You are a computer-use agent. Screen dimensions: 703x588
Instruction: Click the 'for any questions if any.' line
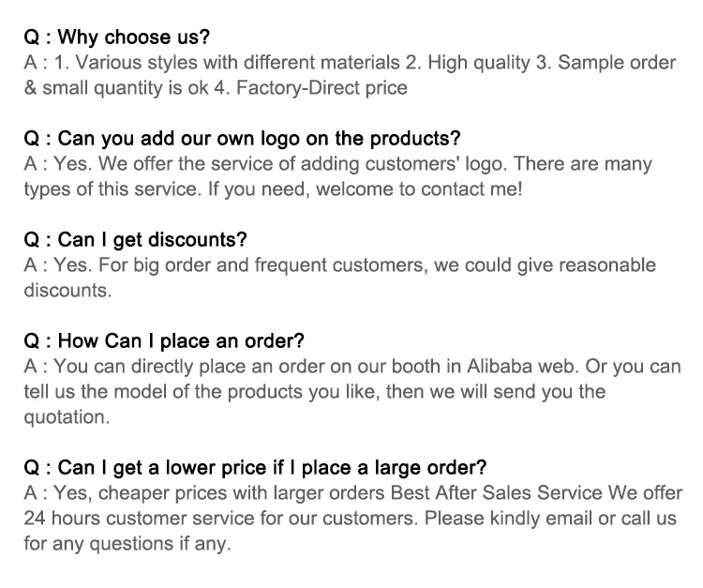click(x=127, y=543)
